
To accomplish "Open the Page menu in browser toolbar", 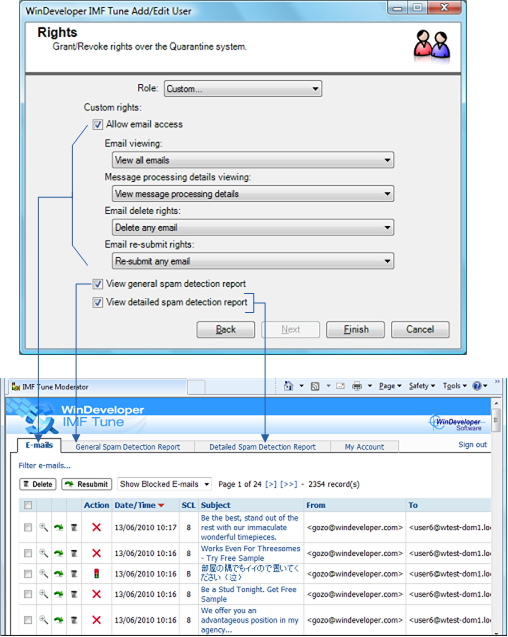I will [390, 386].
